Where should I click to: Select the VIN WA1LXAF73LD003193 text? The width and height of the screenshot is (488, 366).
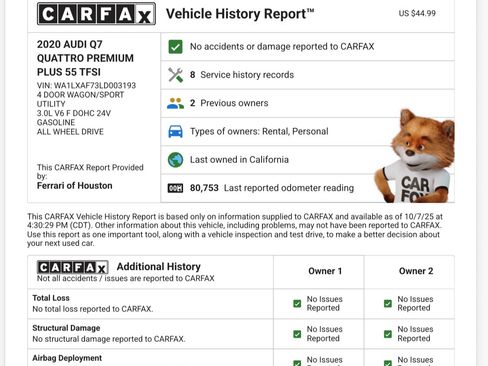pyautogui.click(x=86, y=85)
